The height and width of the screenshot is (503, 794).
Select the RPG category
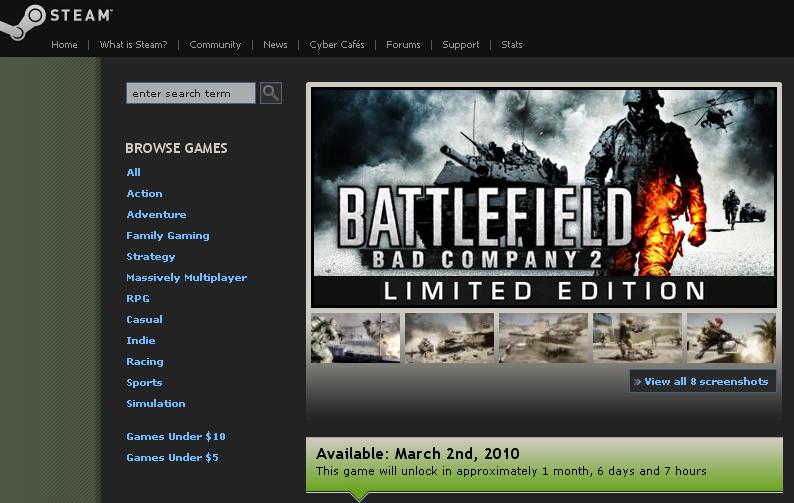138,298
